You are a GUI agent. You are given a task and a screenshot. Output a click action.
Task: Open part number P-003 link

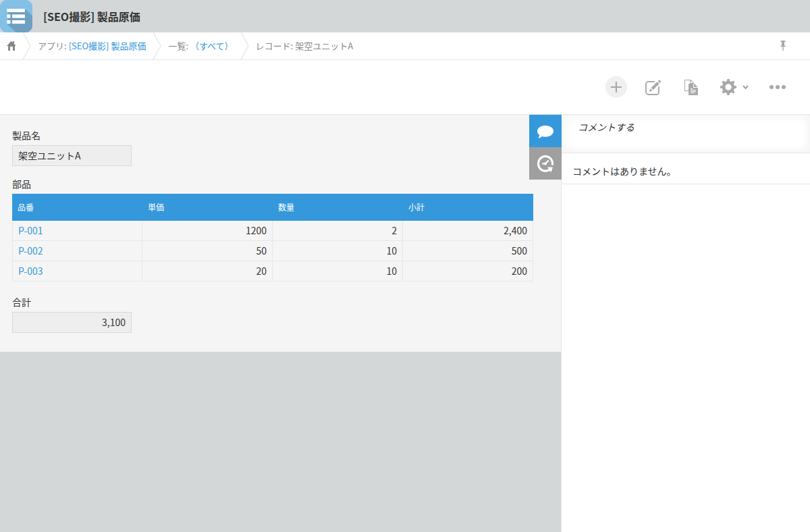(x=30, y=271)
